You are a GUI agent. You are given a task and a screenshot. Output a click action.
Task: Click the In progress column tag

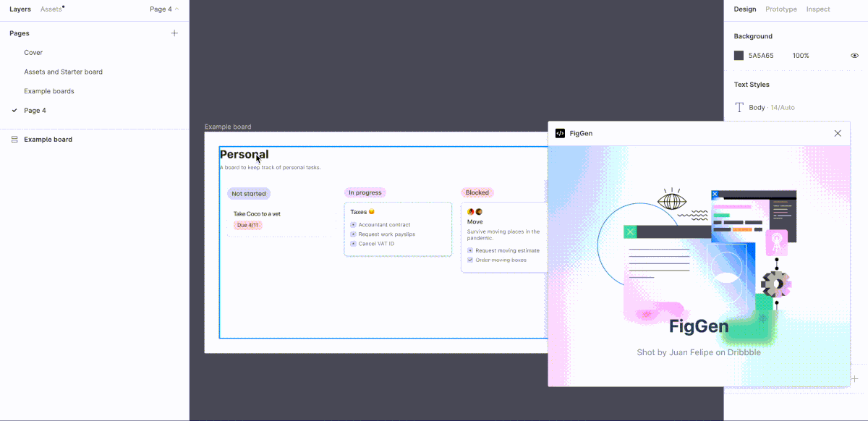coord(365,192)
